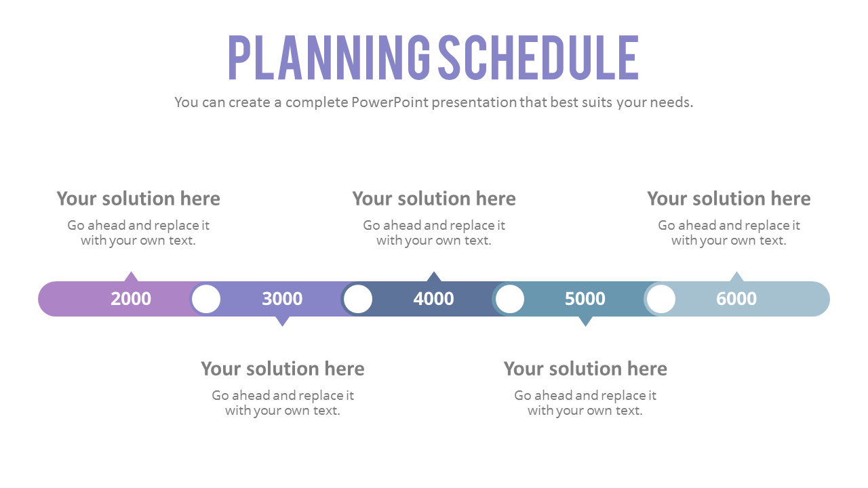Click the downward pointer below 3000
Viewport: 868px width, 488px height.
pyautogui.click(x=283, y=321)
